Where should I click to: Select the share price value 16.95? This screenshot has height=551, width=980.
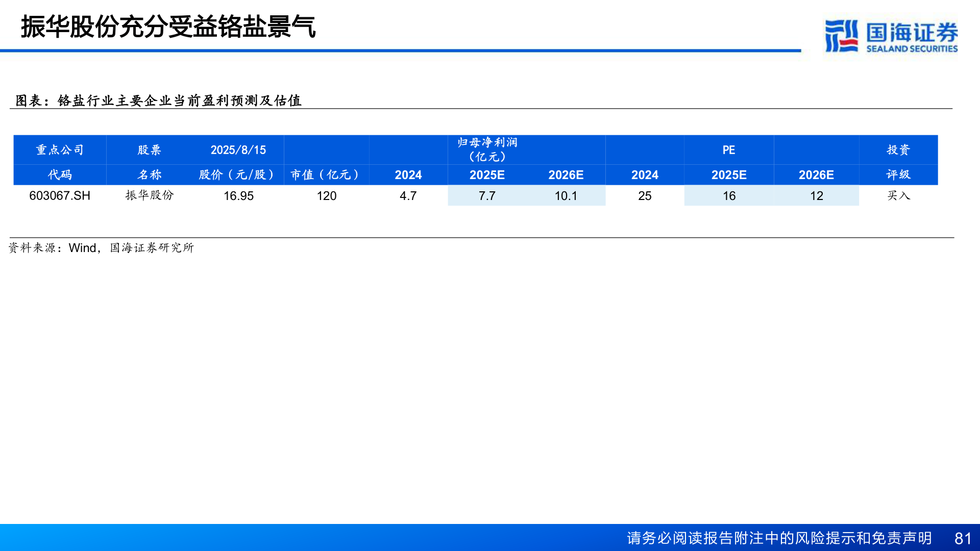click(240, 195)
